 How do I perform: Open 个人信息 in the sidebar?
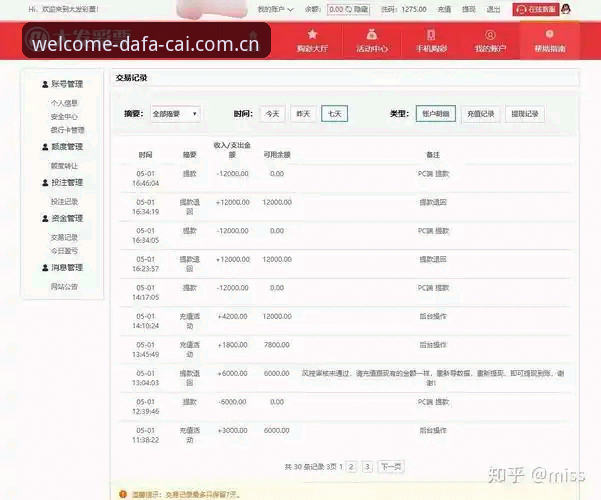coord(64,103)
